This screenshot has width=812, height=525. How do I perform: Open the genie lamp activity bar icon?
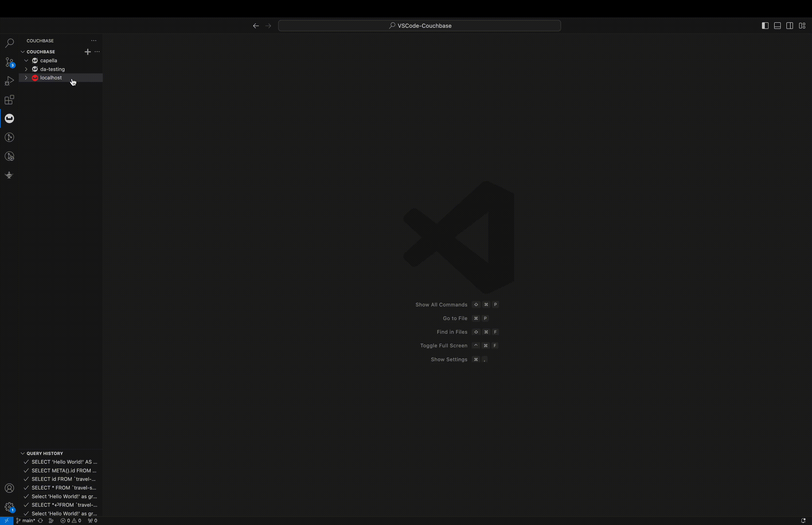click(x=9, y=175)
